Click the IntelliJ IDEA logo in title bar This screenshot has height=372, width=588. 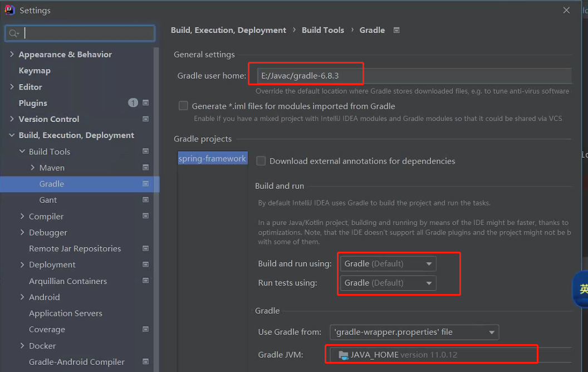(9, 10)
